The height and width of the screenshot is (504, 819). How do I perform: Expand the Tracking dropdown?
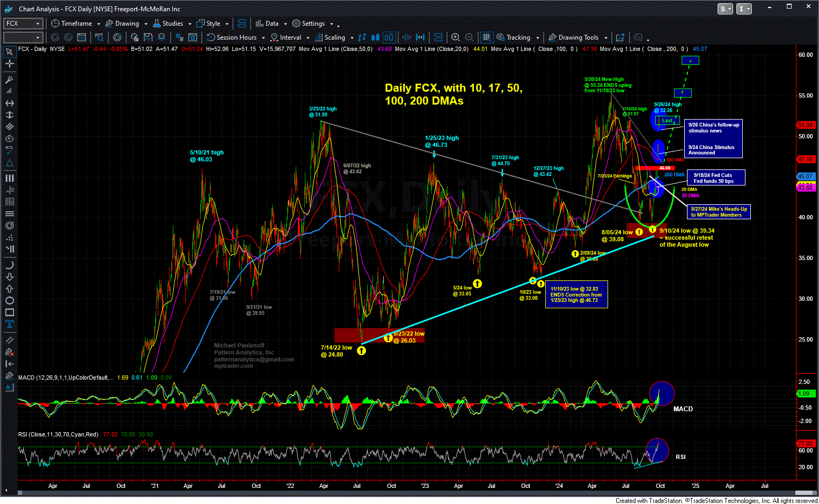[538, 38]
